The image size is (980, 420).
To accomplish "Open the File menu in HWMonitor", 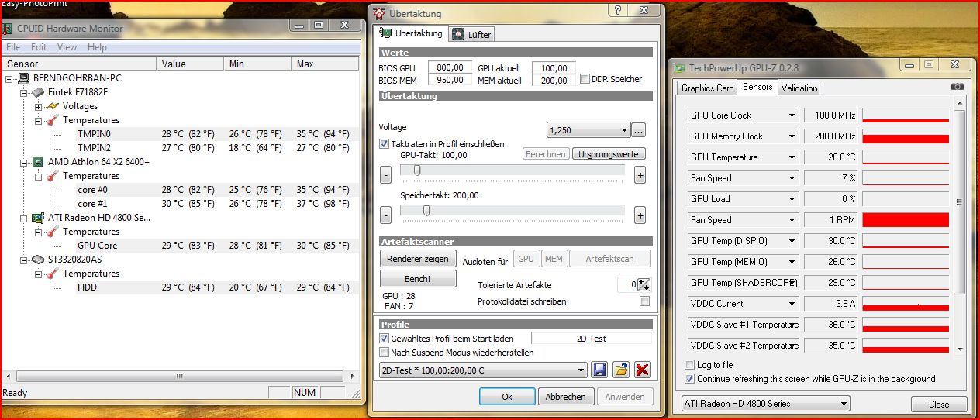I will [x=13, y=47].
